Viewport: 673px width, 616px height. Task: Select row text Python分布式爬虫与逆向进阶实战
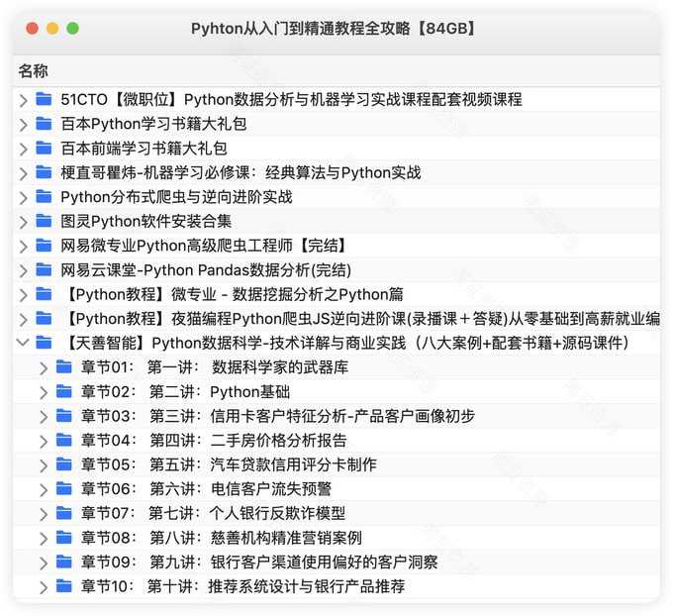click(176, 197)
